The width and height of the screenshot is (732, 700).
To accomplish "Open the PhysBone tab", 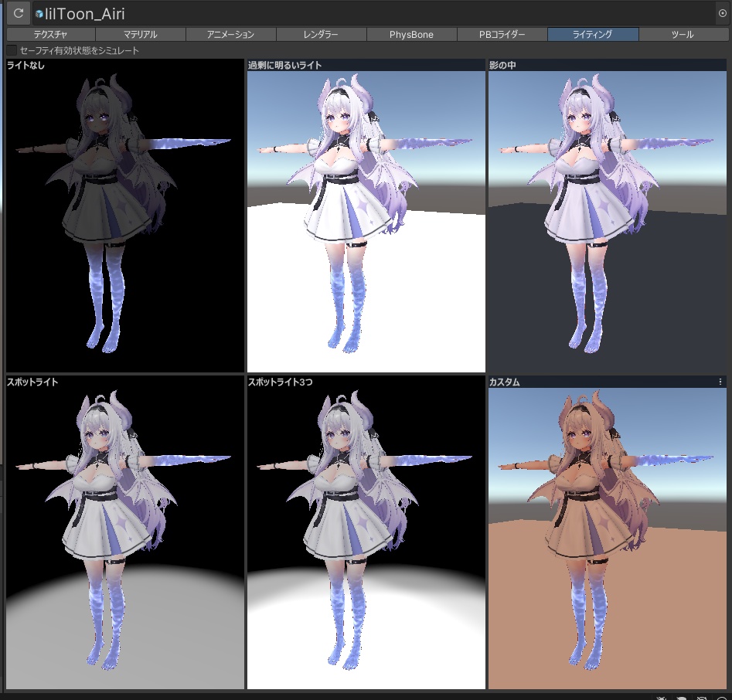I will [412, 34].
